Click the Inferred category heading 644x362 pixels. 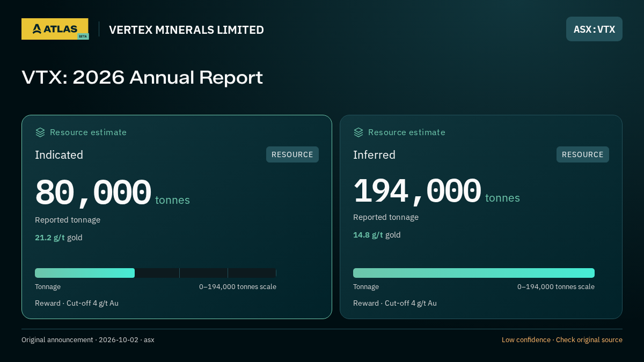[x=374, y=155]
